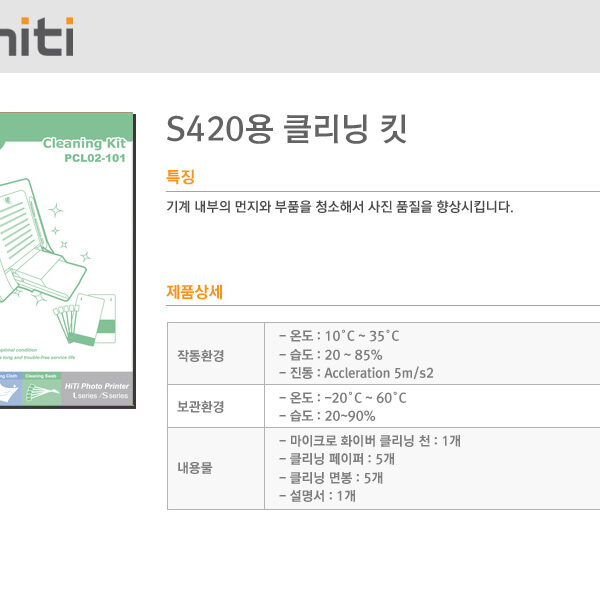Click the 내용물 table row label
Image resolution: width=600 pixels, height=600 pixels.
pyautogui.click(x=194, y=468)
